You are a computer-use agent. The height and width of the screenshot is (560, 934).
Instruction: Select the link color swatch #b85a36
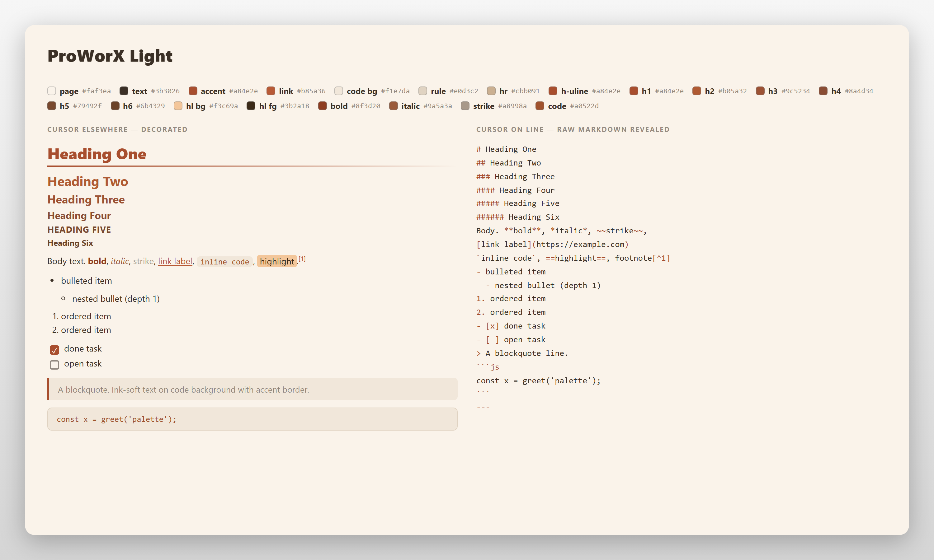click(271, 91)
